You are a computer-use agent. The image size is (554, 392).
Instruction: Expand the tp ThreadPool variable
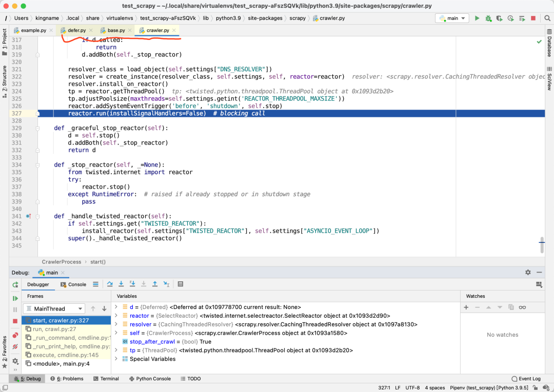coord(116,350)
